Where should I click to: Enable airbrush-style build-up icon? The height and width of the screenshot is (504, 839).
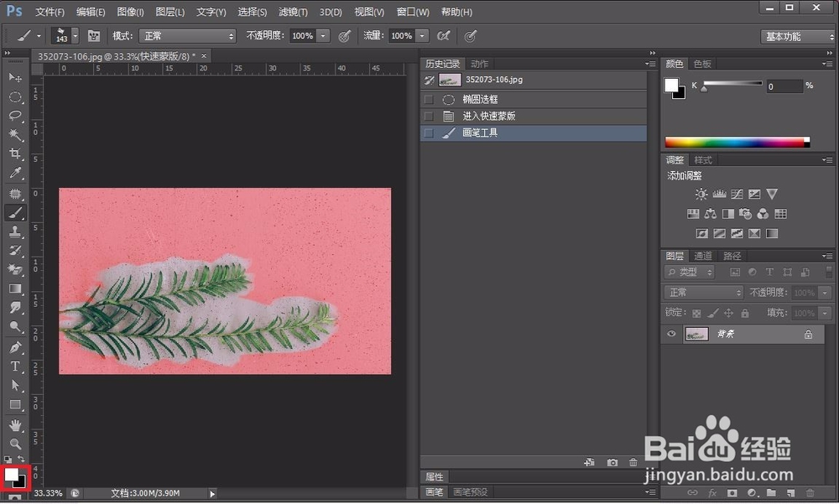coord(443,36)
